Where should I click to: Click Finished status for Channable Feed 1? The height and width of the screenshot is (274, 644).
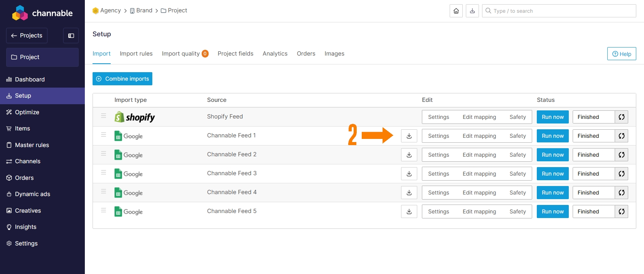[593, 136]
